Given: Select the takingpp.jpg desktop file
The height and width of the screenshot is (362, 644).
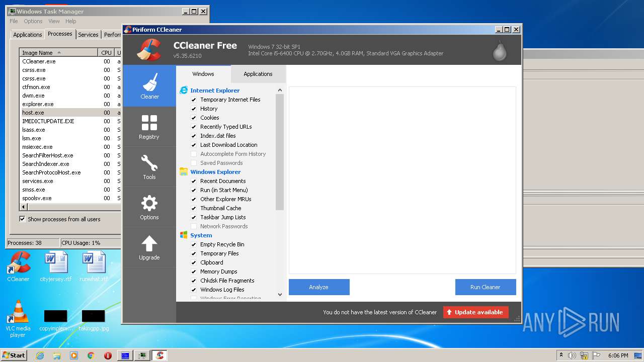Looking at the screenshot, I should [94, 321].
